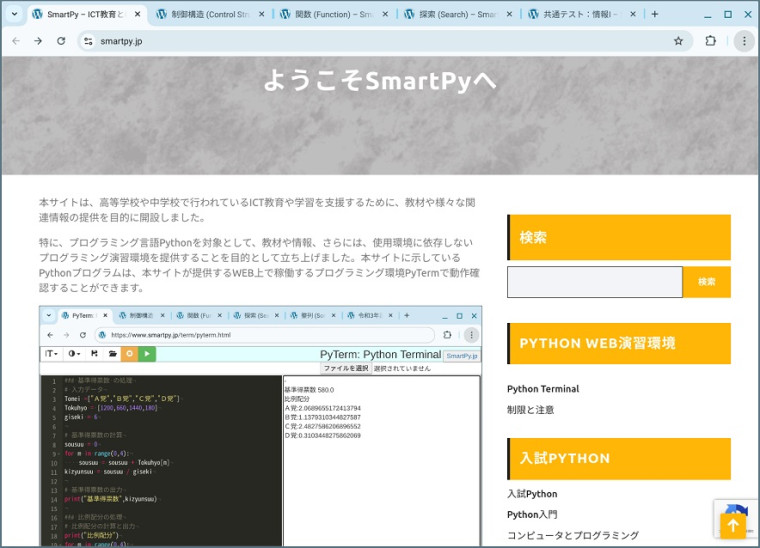Open Chrome's three-dot menu
The width and height of the screenshot is (760, 548).
743,41
